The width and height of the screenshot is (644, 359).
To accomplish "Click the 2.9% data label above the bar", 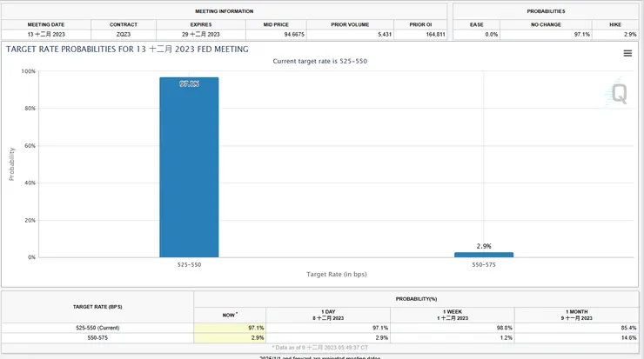I will coord(484,246).
